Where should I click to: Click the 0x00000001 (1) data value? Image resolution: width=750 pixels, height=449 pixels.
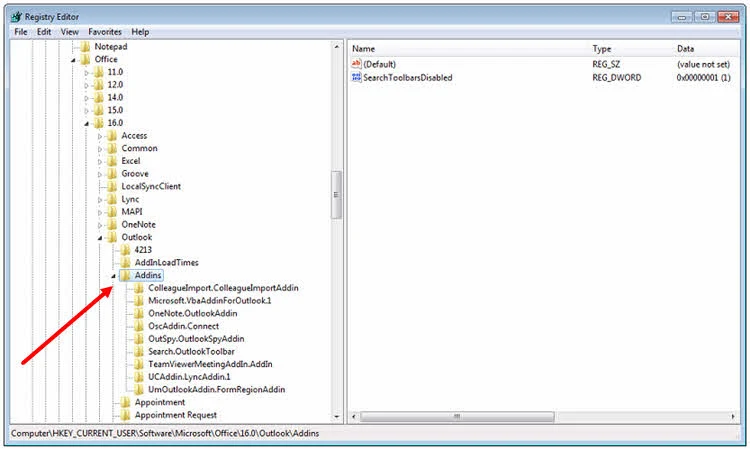pos(703,77)
